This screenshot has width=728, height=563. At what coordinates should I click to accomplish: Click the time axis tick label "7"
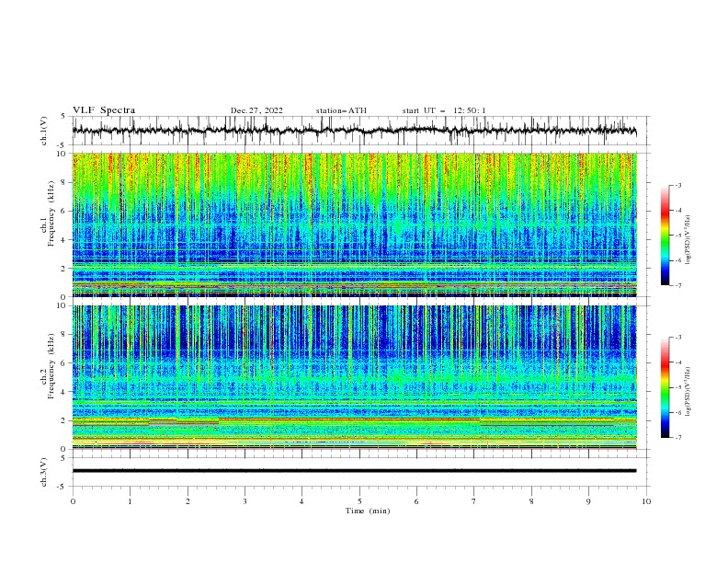pyautogui.click(x=474, y=501)
